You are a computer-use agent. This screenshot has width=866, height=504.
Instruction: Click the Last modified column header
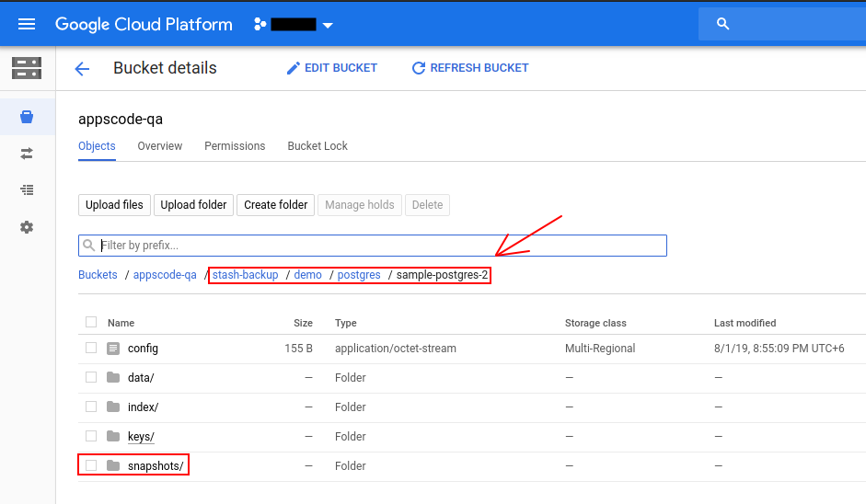pyautogui.click(x=745, y=323)
